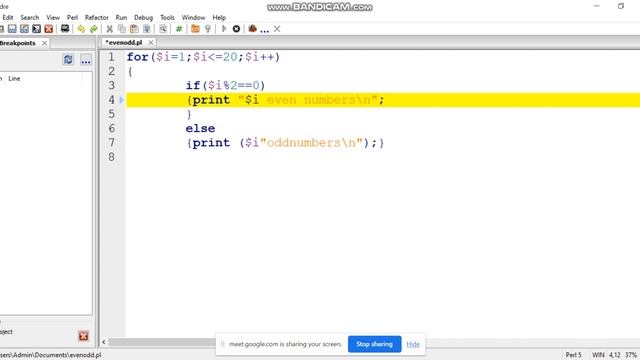Open the Edit menu
Viewport: 640px width, 360px height.
click(x=8, y=18)
